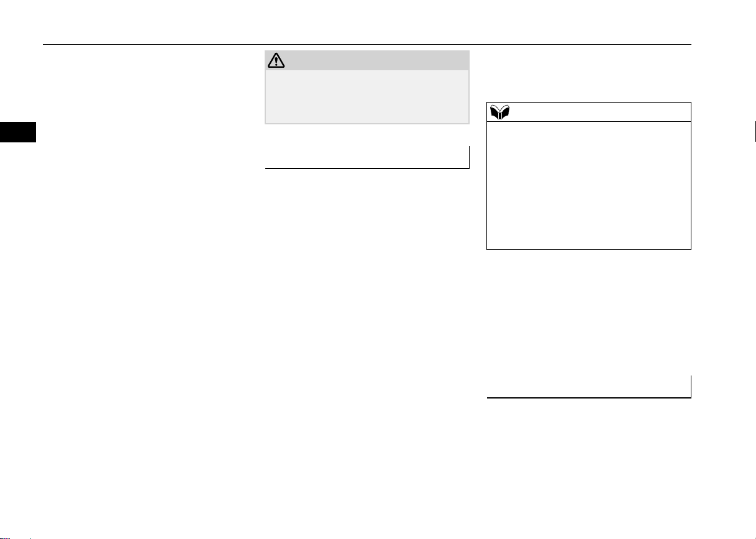The height and width of the screenshot is (539, 756).
Task: Click vertical end stroke of right heading line
Action: tap(690, 386)
